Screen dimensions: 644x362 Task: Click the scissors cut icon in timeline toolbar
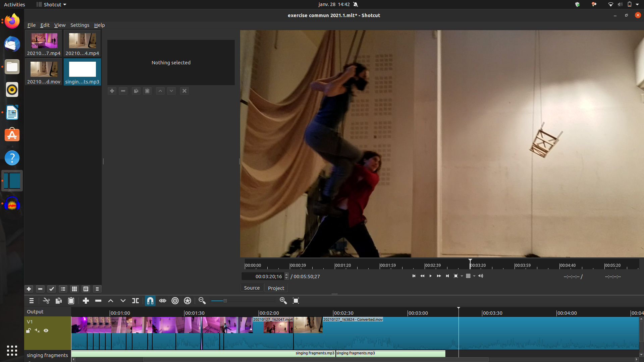pos(46,301)
